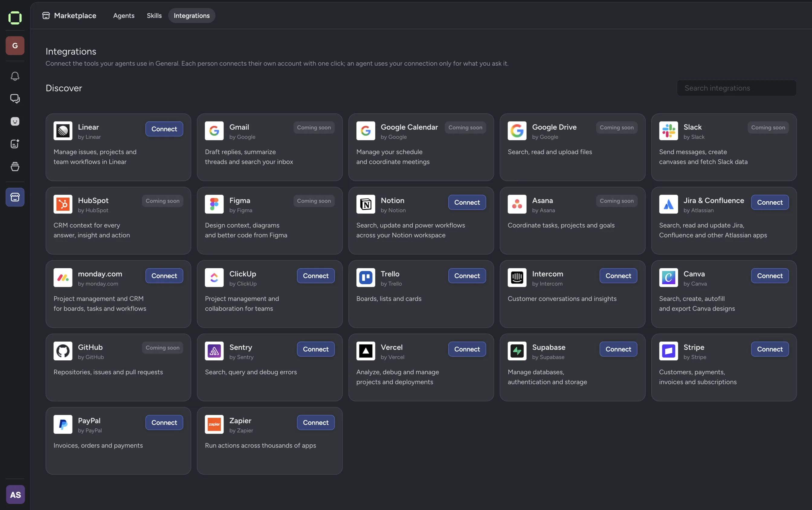Click the Supabase logo
The height and width of the screenshot is (510, 812).
[517, 351]
